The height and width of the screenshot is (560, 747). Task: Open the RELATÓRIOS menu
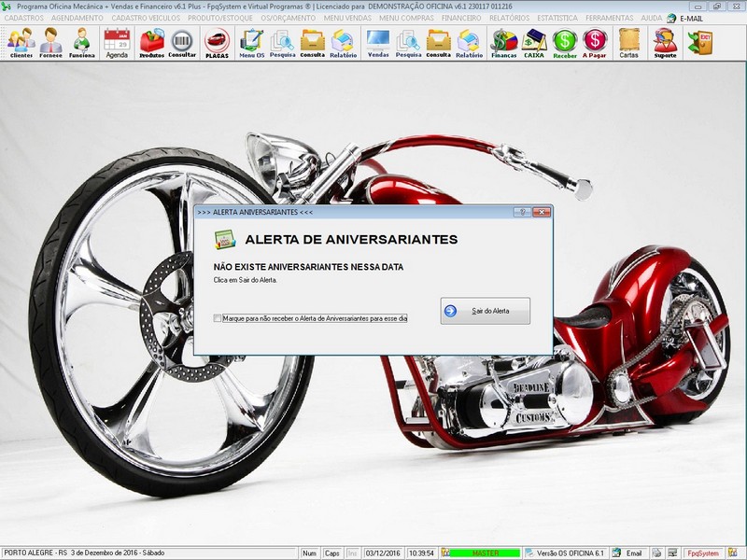pyautogui.click(x=509, y=18)
